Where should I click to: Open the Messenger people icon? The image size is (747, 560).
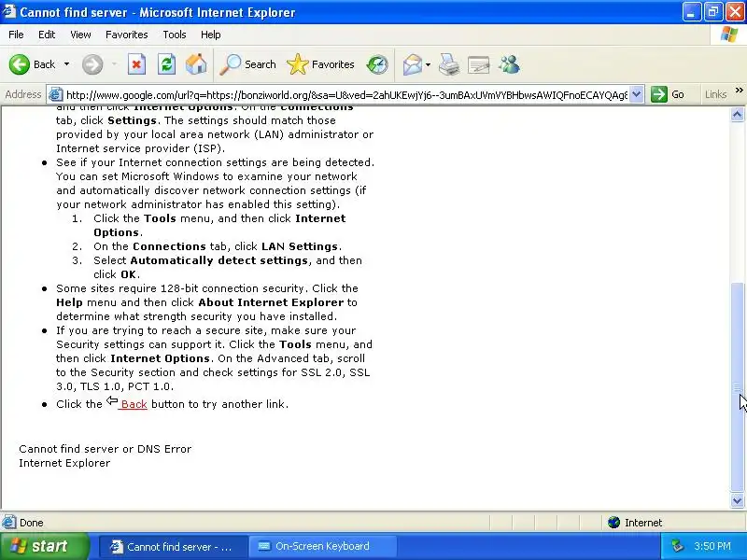click(509, 64)
